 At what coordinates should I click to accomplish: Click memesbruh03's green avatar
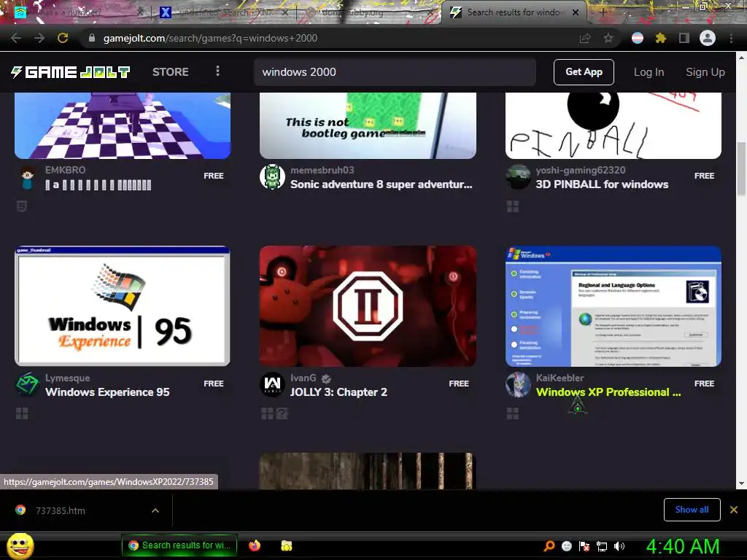(x=273, y=177)
